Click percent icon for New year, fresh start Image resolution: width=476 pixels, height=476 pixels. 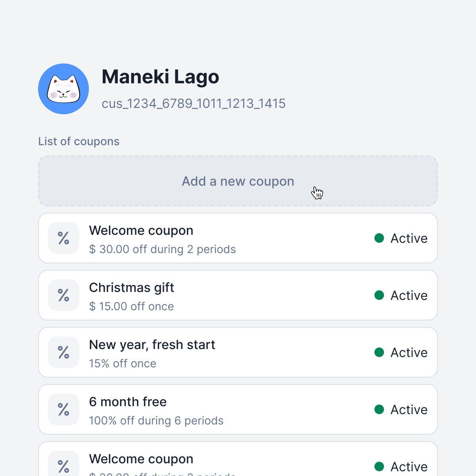pos(63,352)
